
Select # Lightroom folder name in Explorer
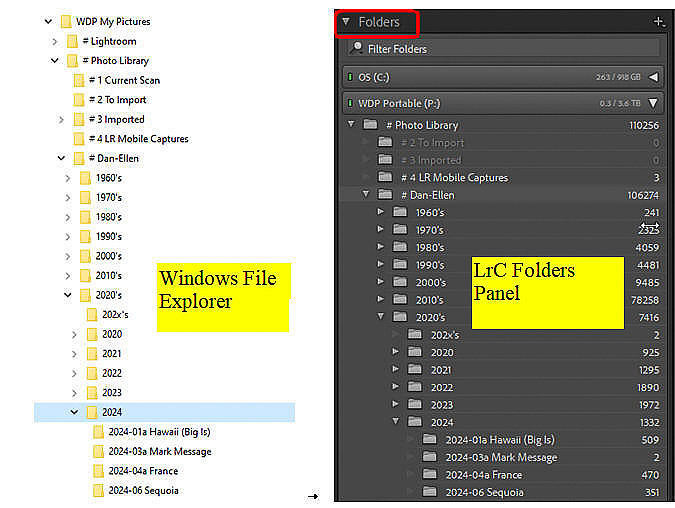(109, 41)
